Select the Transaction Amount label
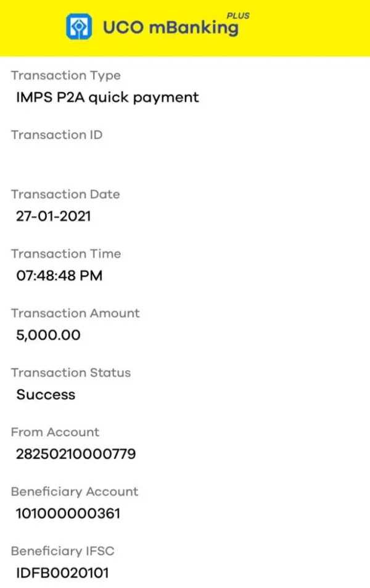The width and height of the screenshot is (370, 588). coord(75,313)
